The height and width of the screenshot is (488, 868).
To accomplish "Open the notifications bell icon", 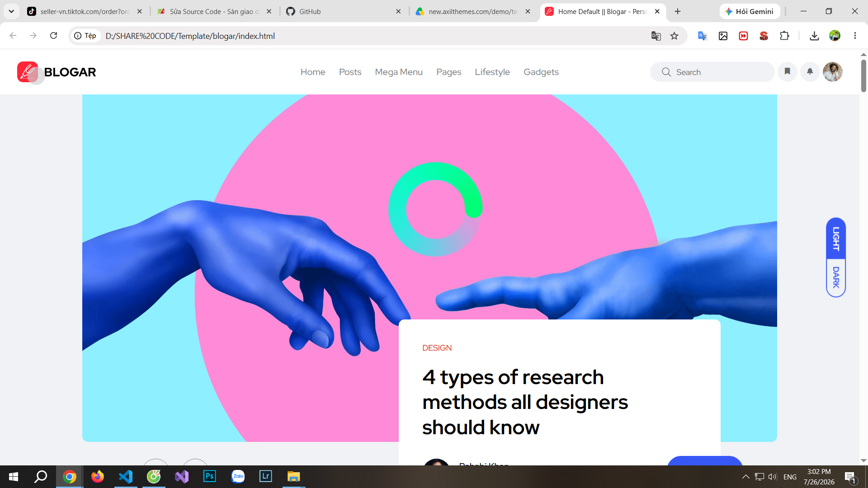I will coord(810,71).
